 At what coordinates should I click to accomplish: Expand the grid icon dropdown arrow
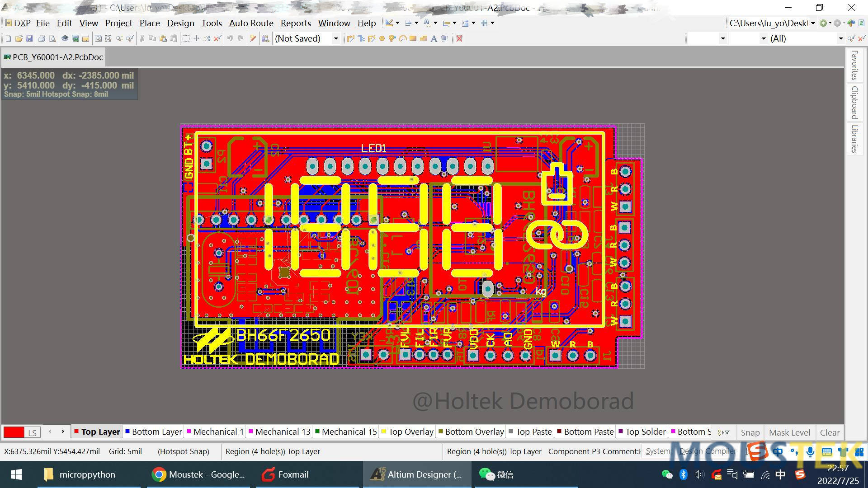tap(492, 23)
